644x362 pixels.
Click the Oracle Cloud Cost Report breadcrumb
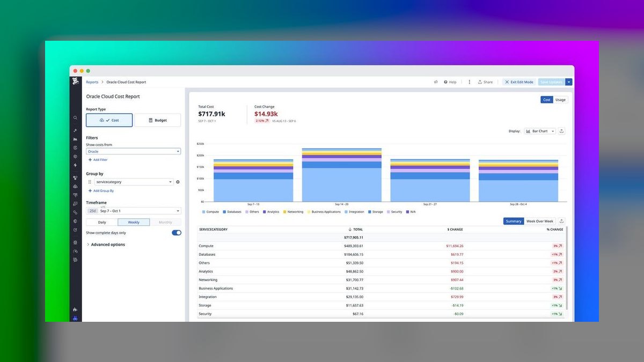coord(126,82)
